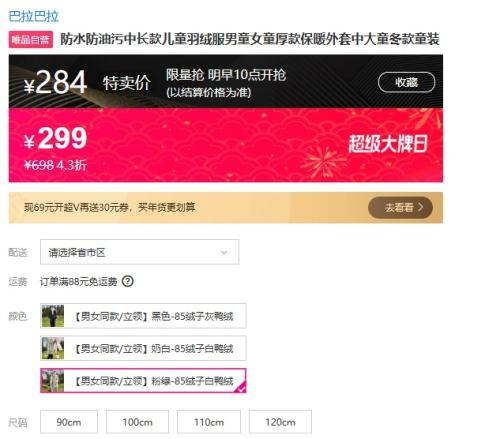
Task: Select color option 奶白-85绒子白鸭绒
Action: (143, 348)
